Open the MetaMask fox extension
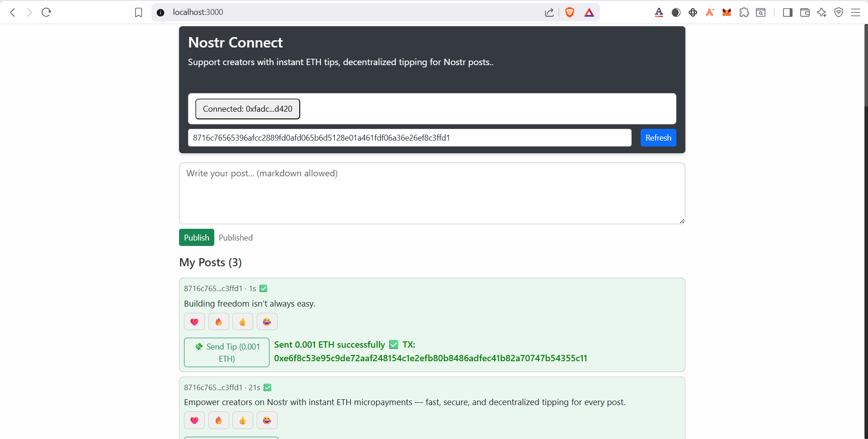 pos(726,12)
